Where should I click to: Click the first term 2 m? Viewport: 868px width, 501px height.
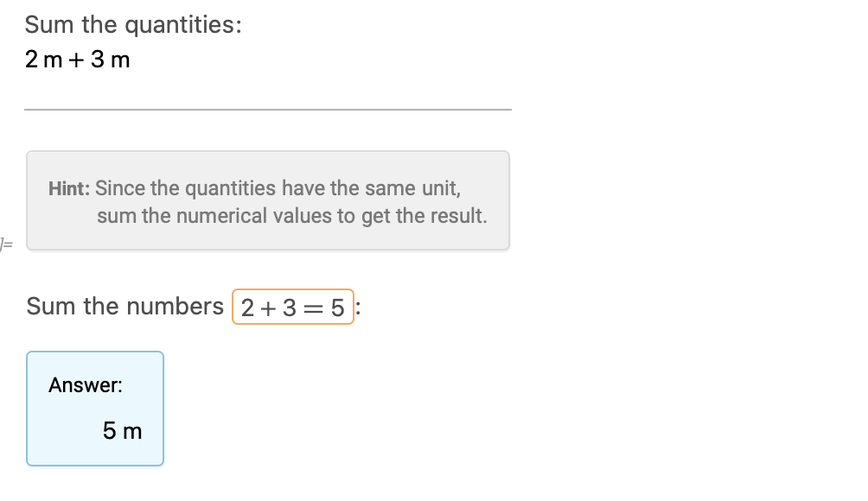point(44,59)
